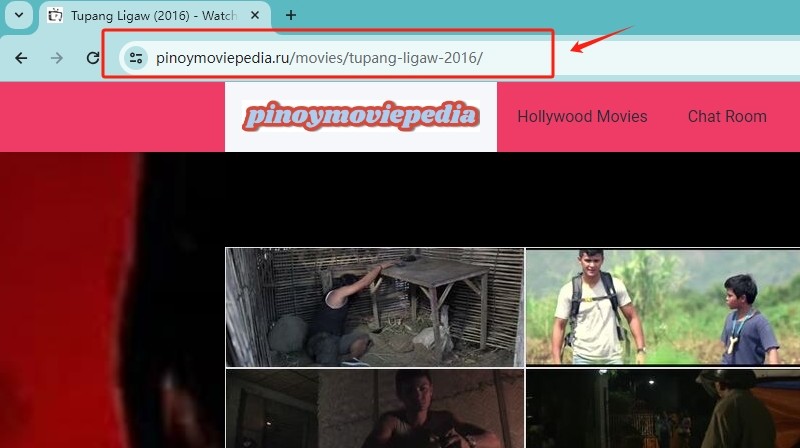The width and height of the screenshot is (800, 448).
Task: Click the pinoymoviepedia logo
Action: pos(360,117)
